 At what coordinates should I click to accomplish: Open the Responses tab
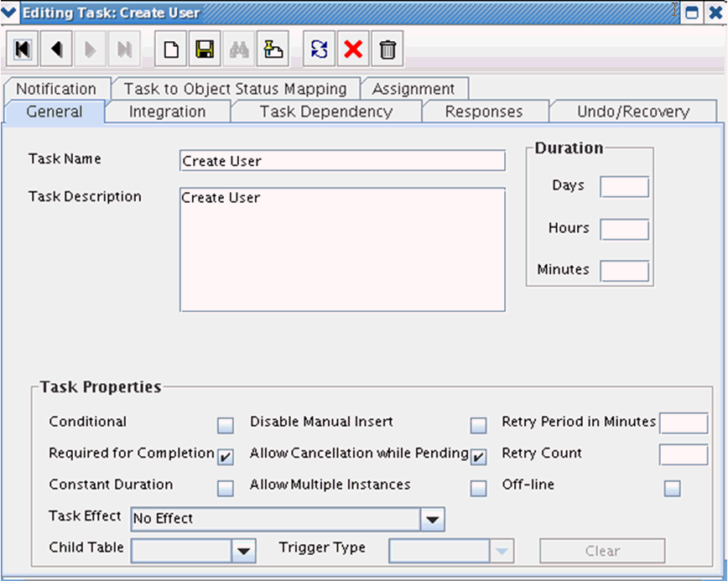pyautogui.click(x=484, y=112)
